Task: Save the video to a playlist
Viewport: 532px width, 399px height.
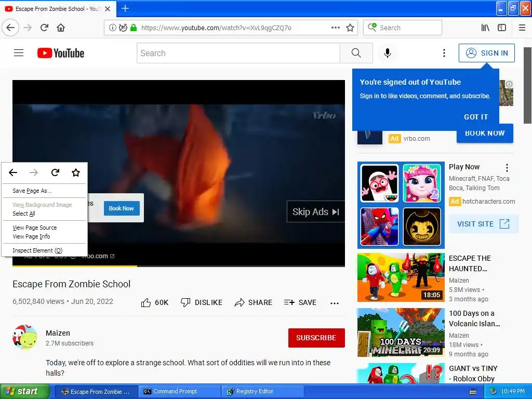Action: (300, 302)
